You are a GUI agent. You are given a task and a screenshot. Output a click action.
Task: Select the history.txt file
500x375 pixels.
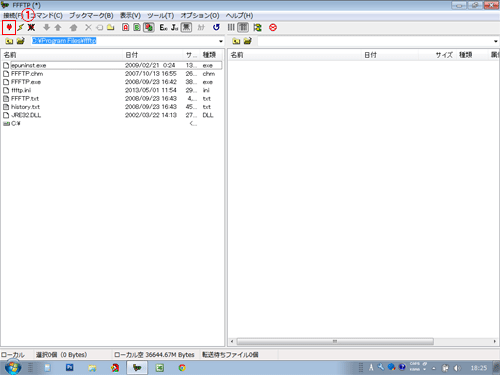(112, 107)
